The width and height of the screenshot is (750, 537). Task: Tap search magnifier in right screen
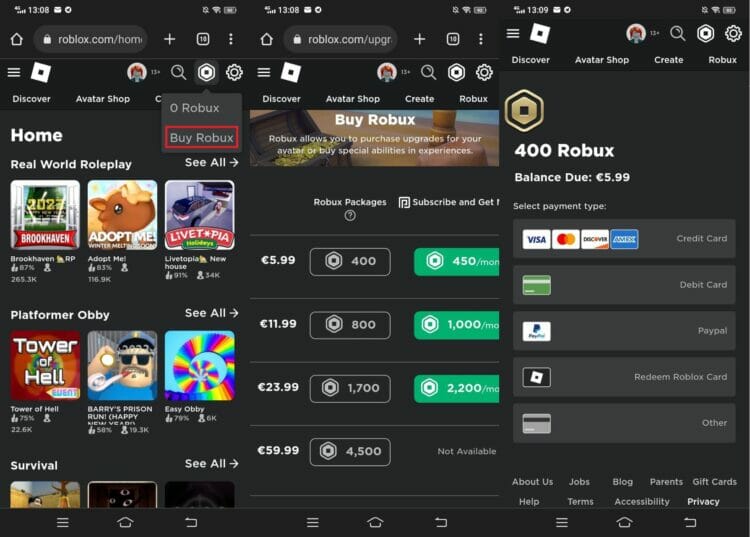678,33
